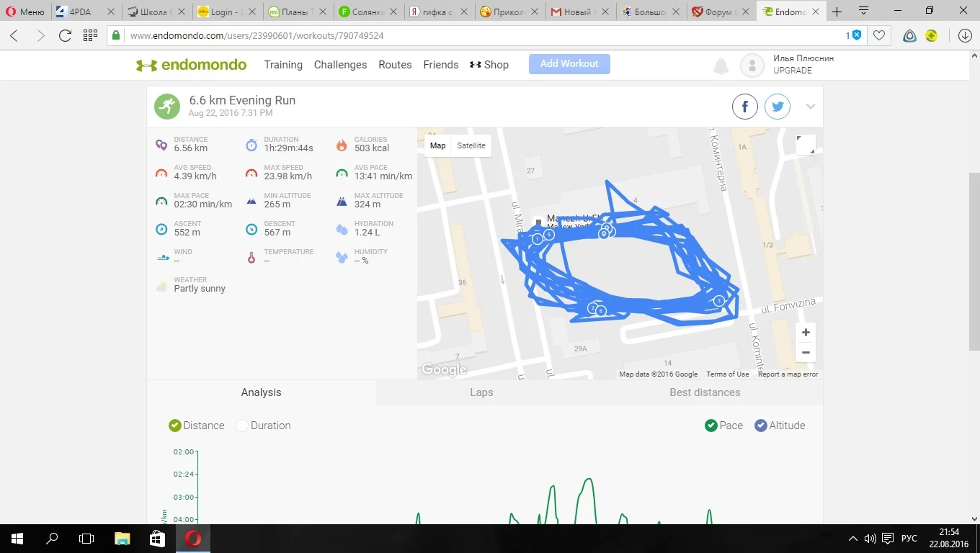Go back to the previous page
The image size is (980, 553).
pos(14,35)
